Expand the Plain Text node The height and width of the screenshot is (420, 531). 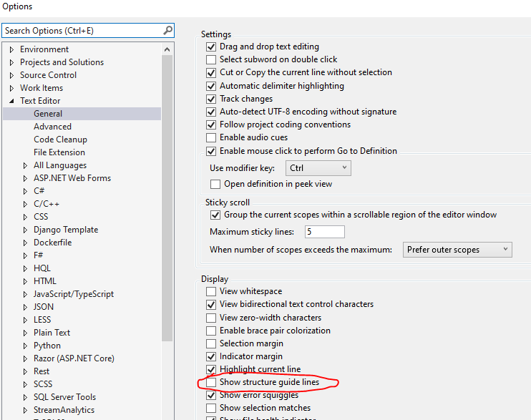[x=25, y=333]
